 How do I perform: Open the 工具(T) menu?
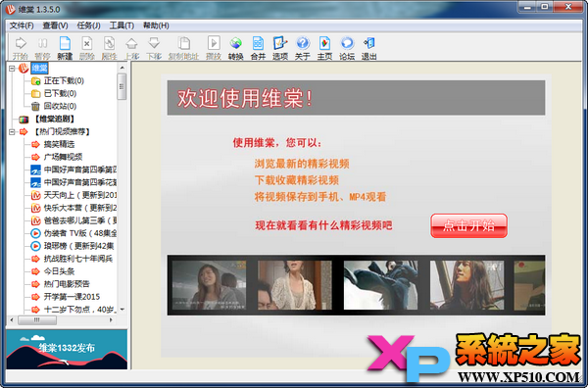pos(122,25)
